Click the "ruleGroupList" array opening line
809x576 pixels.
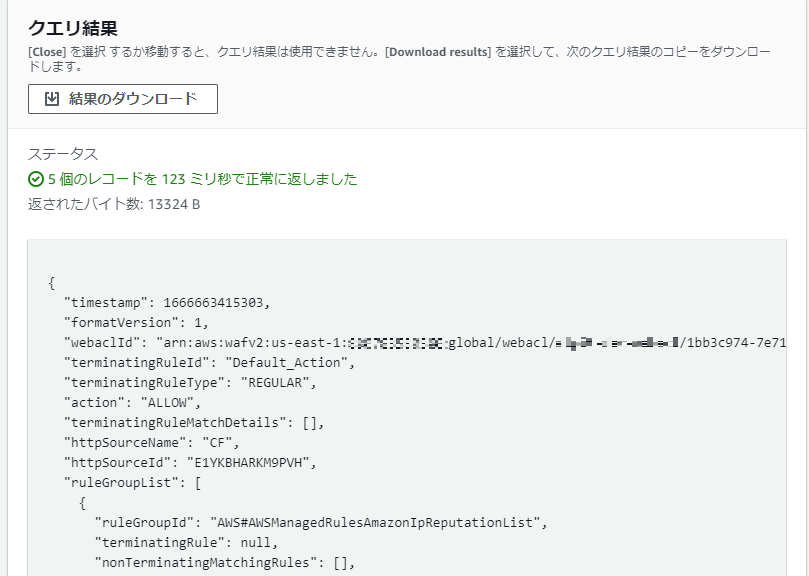(x=133, y=482)
